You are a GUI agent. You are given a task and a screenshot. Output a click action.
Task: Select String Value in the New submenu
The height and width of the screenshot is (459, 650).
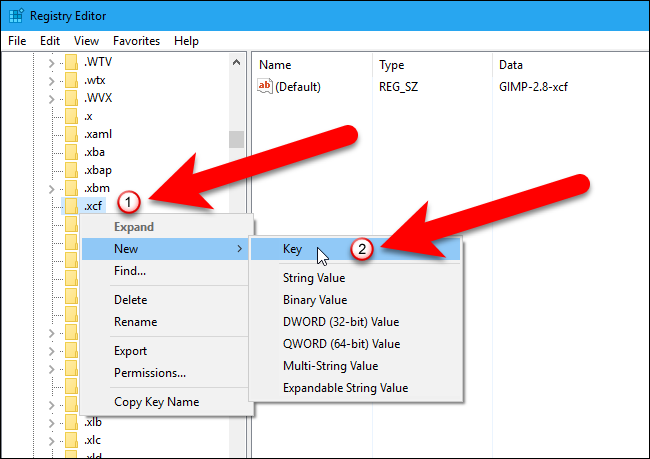click(x=355, y=278)
